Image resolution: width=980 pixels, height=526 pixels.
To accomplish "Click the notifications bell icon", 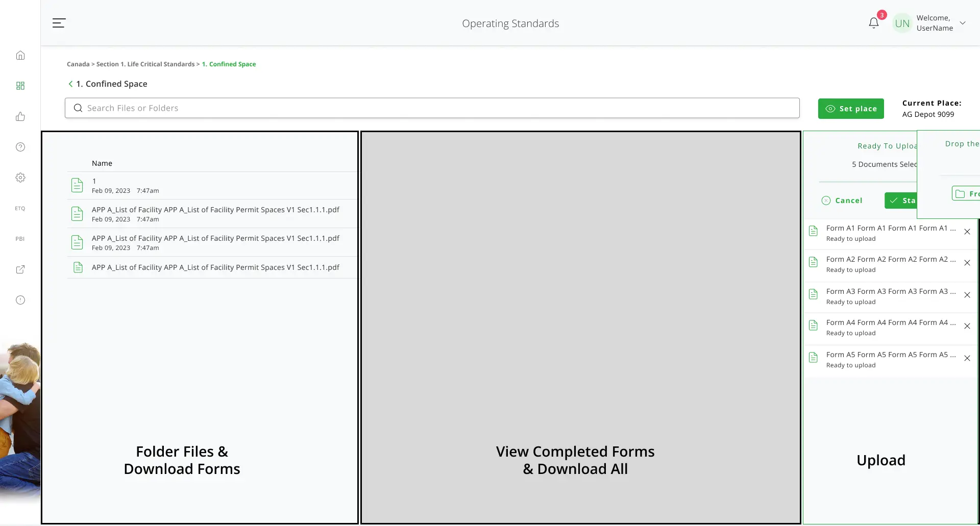I will pos(873,23).
